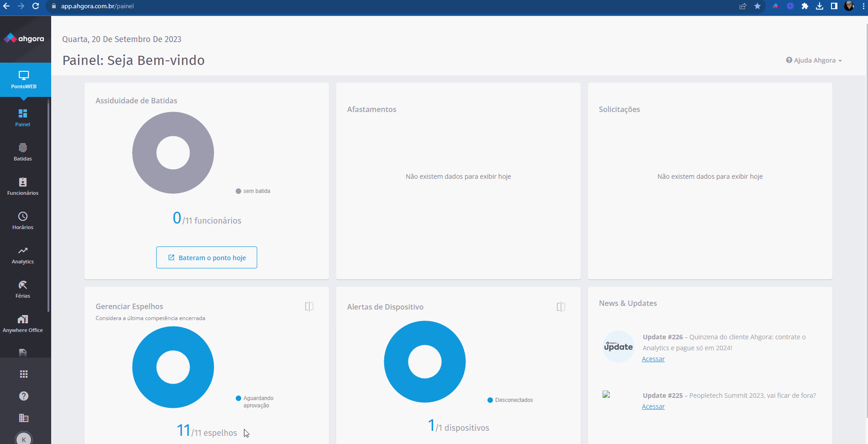The width and height of the screenshot is (868, 444).
Task: Go back in browser
Action: point(6,6)
